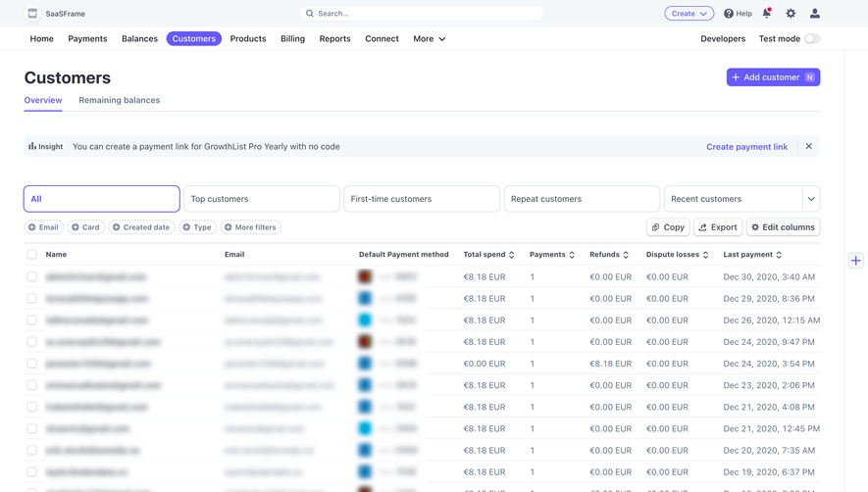The image size is (868, 492).
Task: Dismiss the insight banner with X
Action: pos(809,146)
